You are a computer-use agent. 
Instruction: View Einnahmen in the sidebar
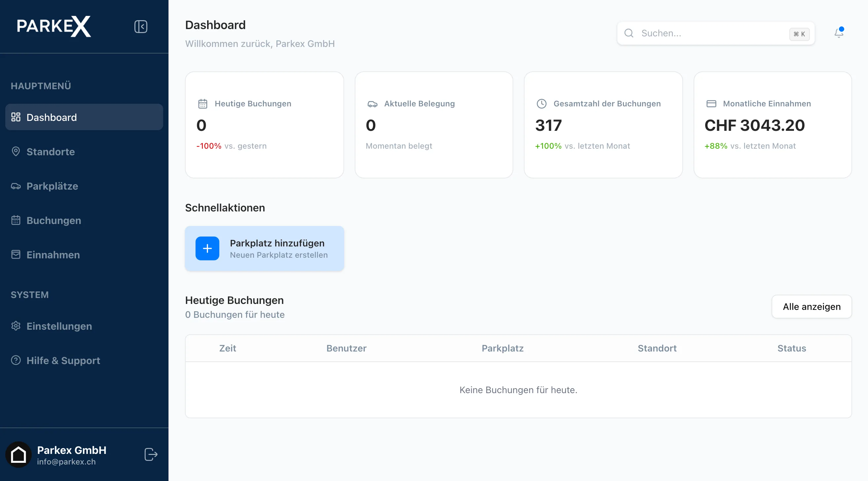(x=53, y=255)
